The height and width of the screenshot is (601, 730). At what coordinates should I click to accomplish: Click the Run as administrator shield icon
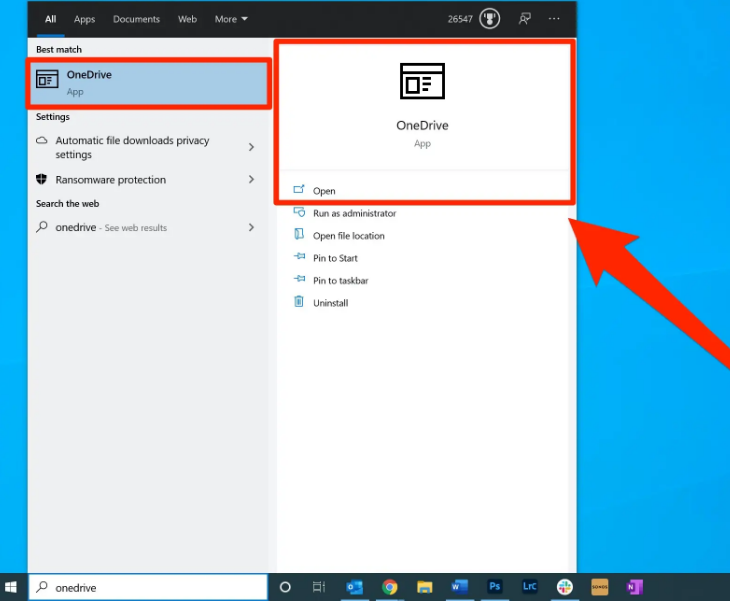[x=299, y=212]
